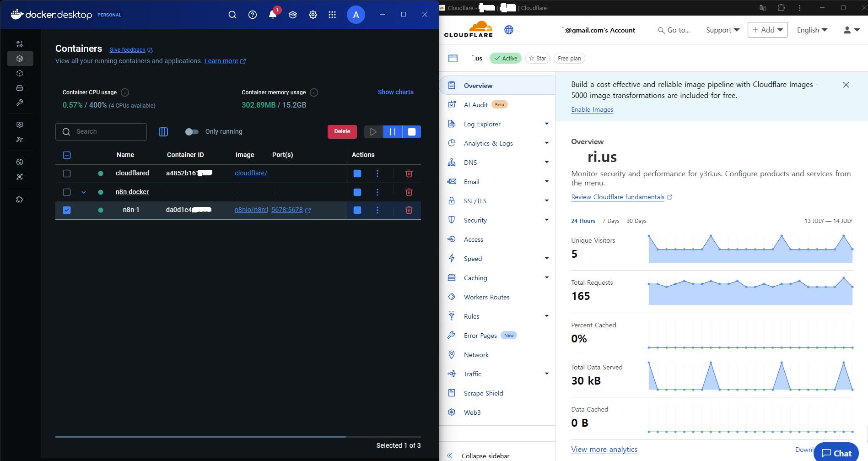This screenshot has height=461, width=868.
Task: Click Show charts in Docker
Action: pos(395,92)
